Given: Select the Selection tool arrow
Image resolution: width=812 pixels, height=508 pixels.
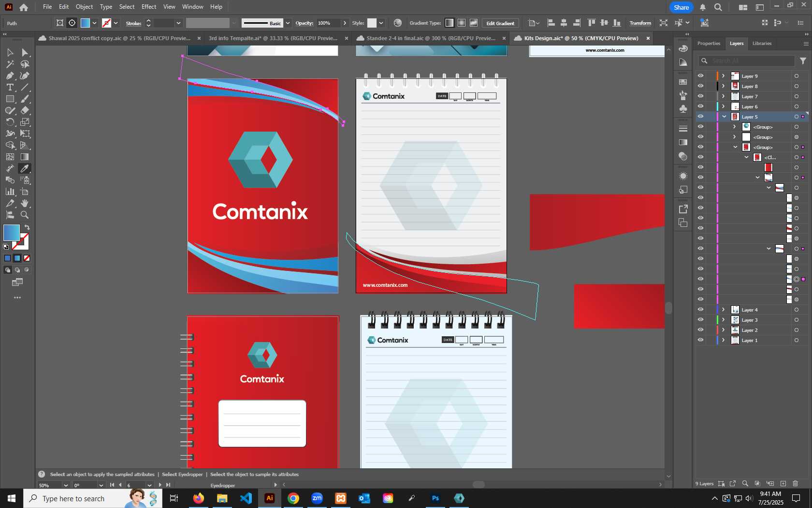Looking at the screenshot, I should pos(10,52).
